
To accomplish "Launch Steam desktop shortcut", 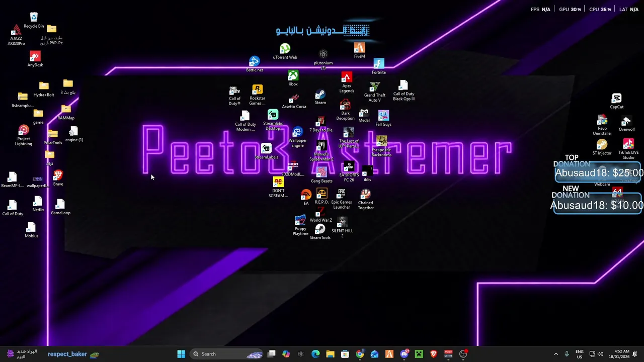I will coord(320,98).
